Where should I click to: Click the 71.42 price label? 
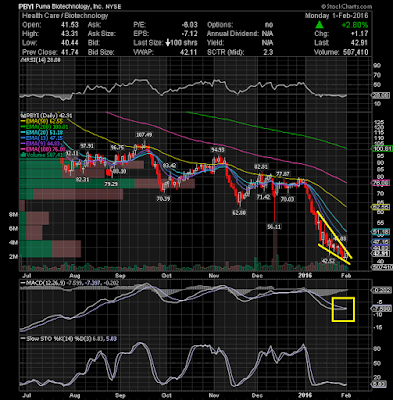(263, 197)
